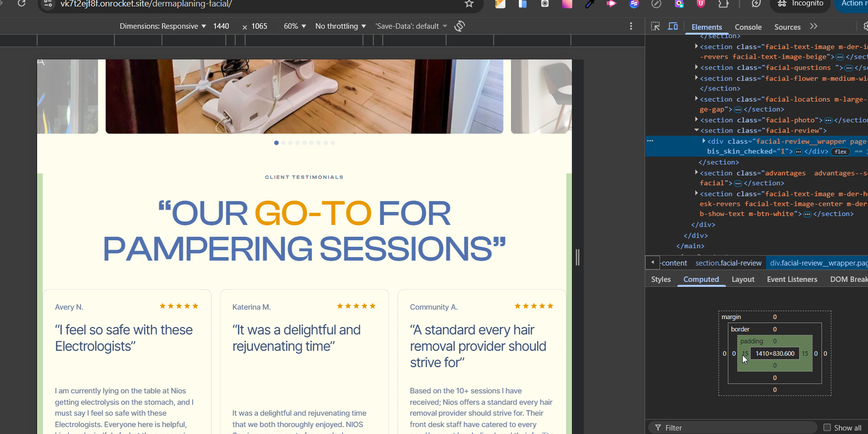Bookmark this page with the star icon
The height and width of the screenshot is (434, 868).
469,4
